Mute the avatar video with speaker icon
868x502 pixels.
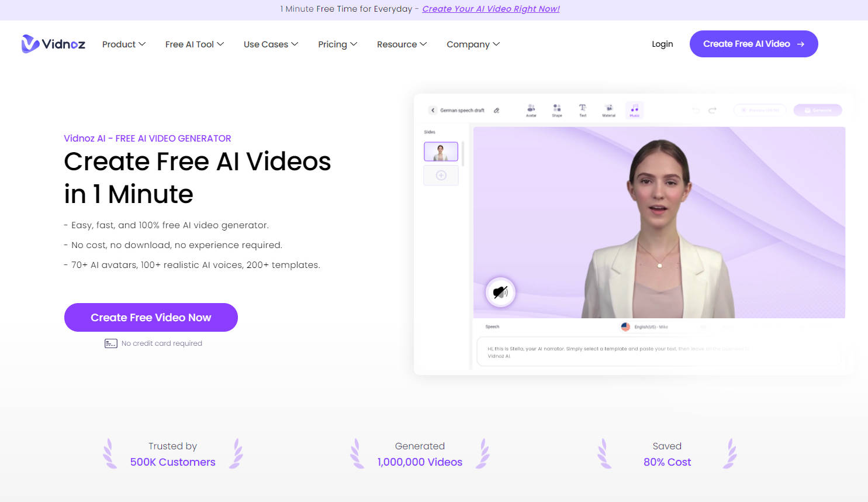[500, 293]
